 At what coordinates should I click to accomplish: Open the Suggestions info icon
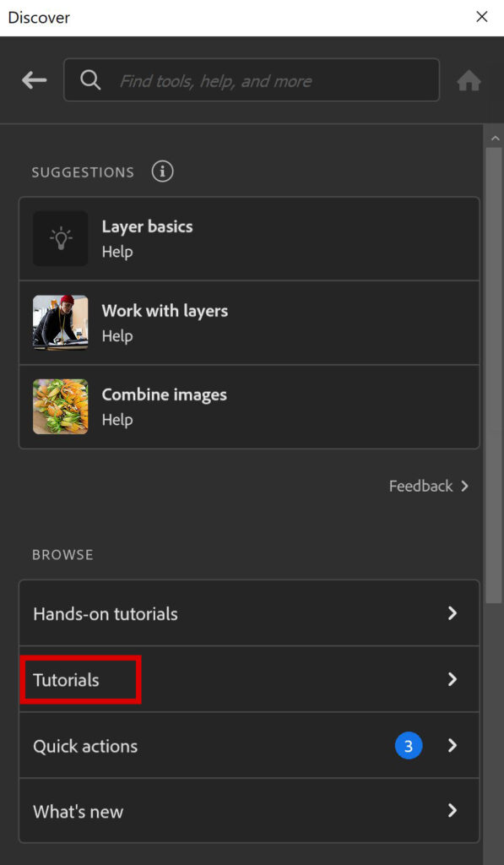coord(162,171)
